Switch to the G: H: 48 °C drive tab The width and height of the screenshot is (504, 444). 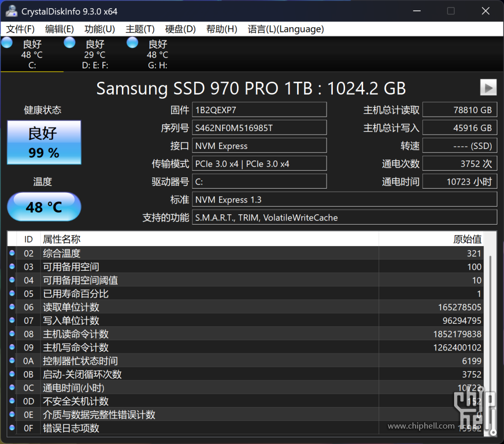(x=158, y=54)
